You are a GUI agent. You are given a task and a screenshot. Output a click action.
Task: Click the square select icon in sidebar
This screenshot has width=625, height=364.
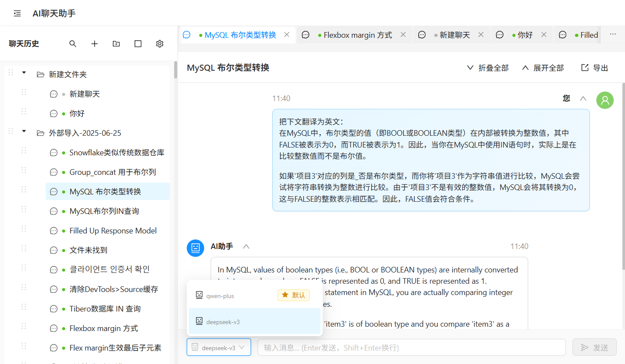(138, 44)
